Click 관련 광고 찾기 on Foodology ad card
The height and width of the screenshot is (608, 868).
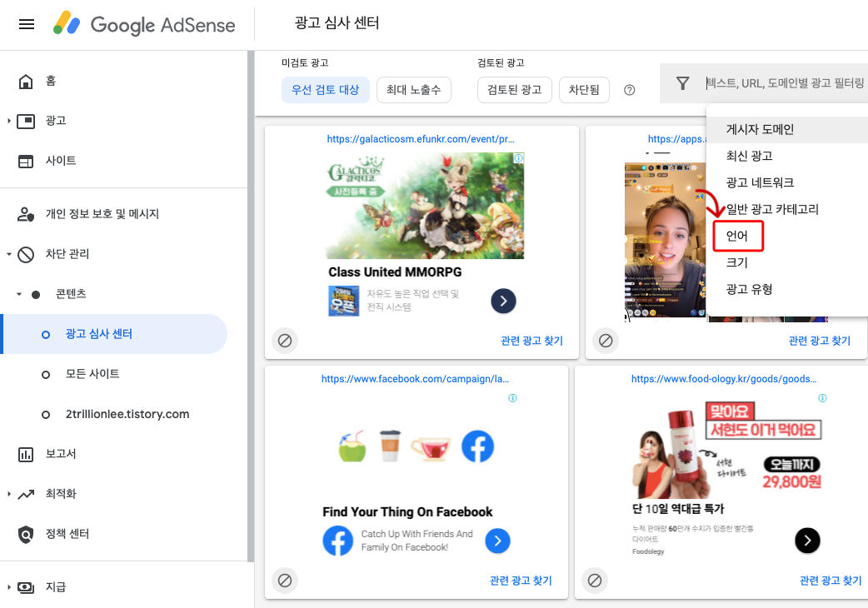[x=831, y=581]
